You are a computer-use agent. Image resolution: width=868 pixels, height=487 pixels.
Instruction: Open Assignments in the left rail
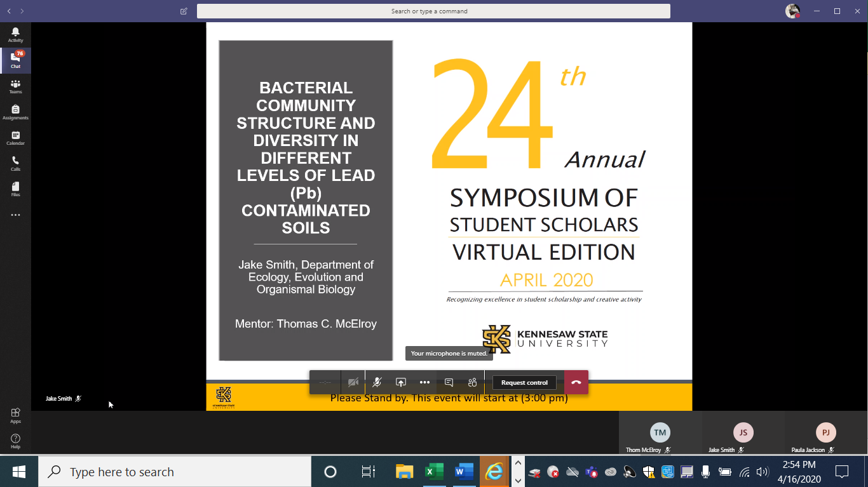[x=15, y=112]
